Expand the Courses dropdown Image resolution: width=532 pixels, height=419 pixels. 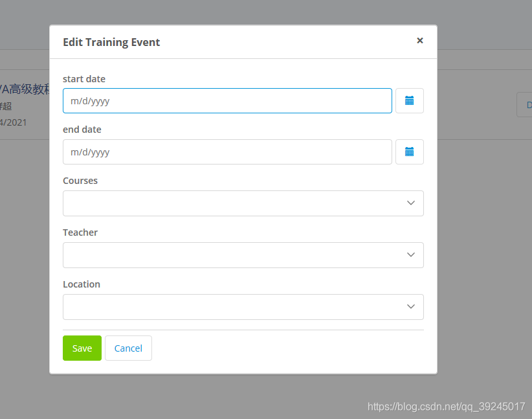[x=243, y=203]
